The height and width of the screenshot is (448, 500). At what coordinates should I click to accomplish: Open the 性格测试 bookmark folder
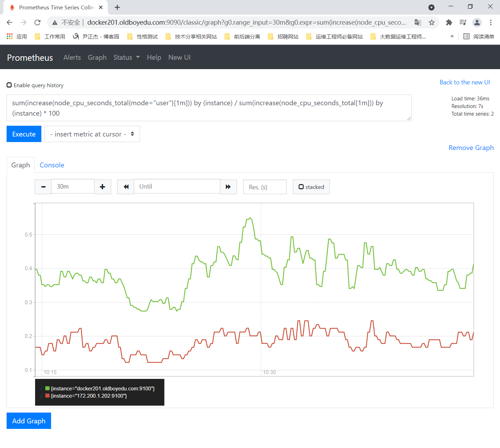tap(142, 36)
